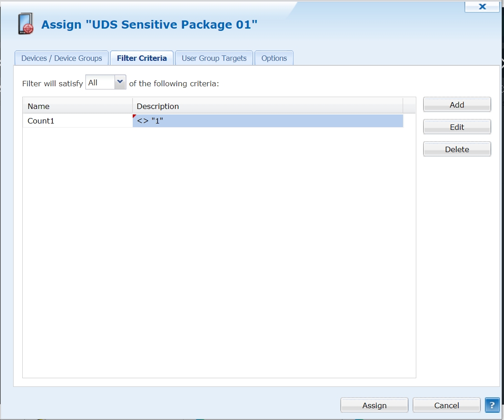Screen dimensions: 504x420
Task: Switch to Devices / Device Groups tab
Action: pos(62,58)
